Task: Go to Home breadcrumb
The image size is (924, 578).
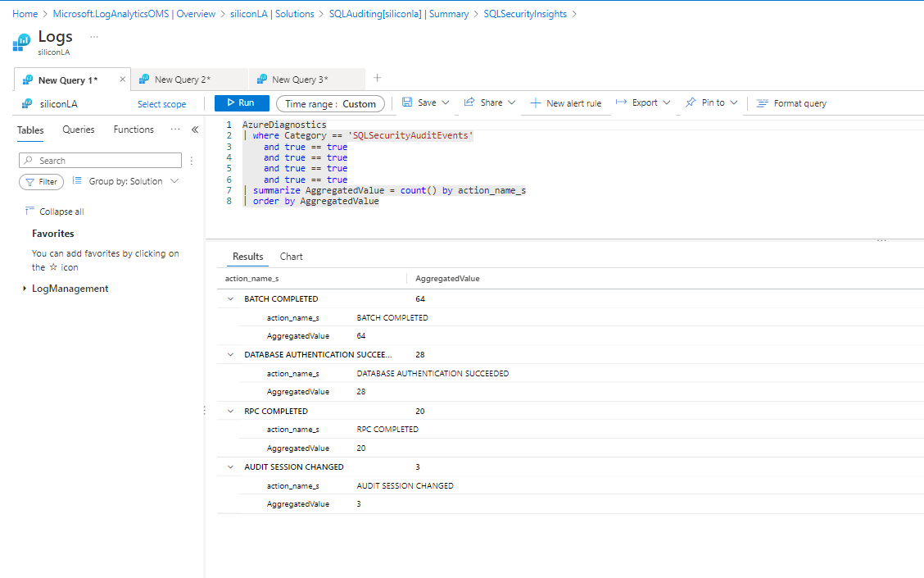Action: [25, 14]
